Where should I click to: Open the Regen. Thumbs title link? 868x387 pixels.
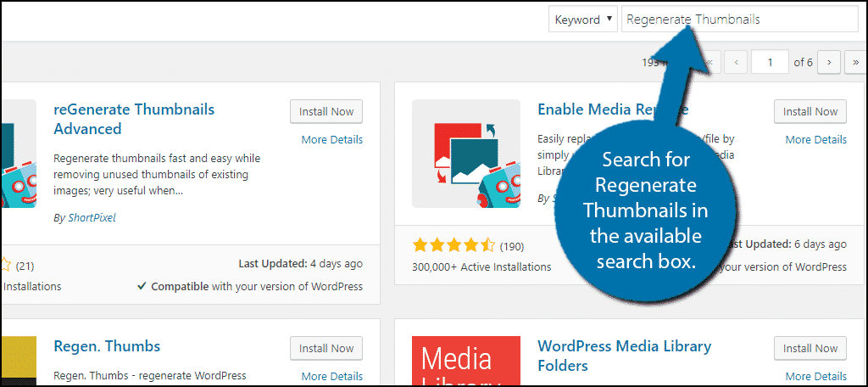[107, 346]
